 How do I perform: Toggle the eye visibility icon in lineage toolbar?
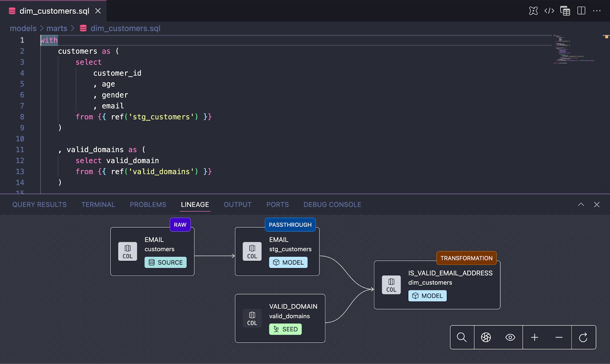click(x=510, y=337)
